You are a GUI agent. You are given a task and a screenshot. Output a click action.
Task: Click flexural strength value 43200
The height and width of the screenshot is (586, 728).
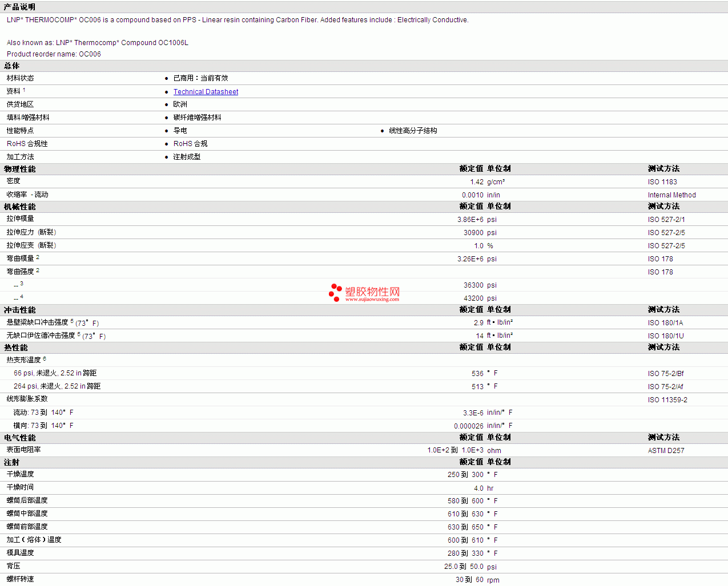pyautogui.click(x=473, y=298)
